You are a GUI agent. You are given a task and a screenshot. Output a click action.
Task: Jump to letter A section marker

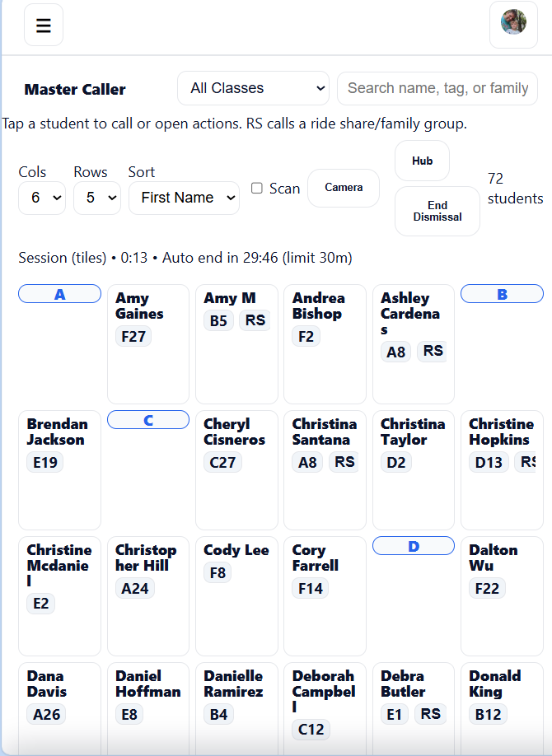[59, 294]
